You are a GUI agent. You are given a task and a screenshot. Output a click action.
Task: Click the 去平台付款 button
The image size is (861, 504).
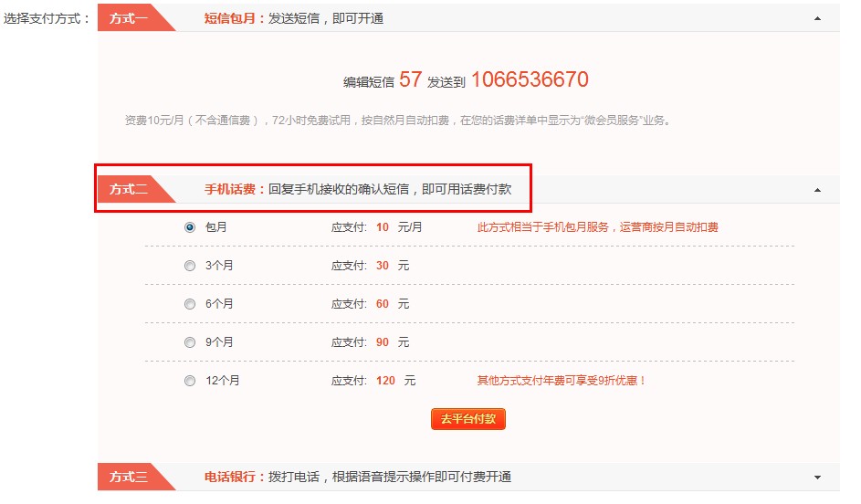coord(467,419)
